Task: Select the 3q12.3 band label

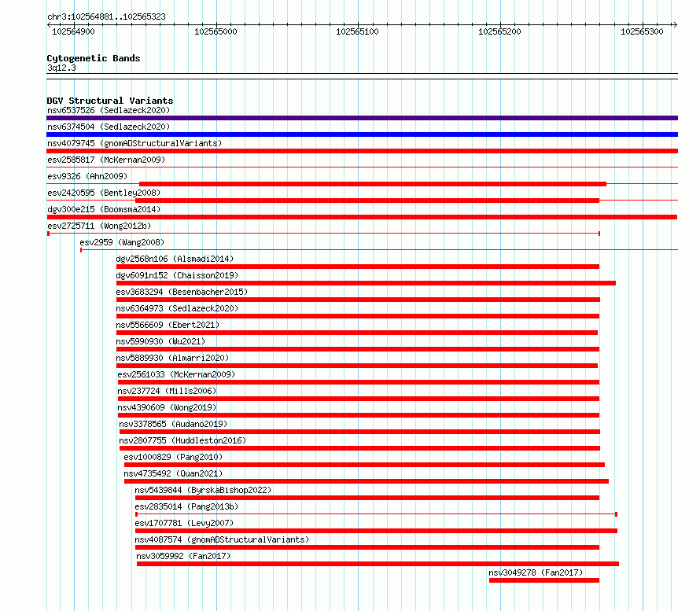Action: pos(61,68)
